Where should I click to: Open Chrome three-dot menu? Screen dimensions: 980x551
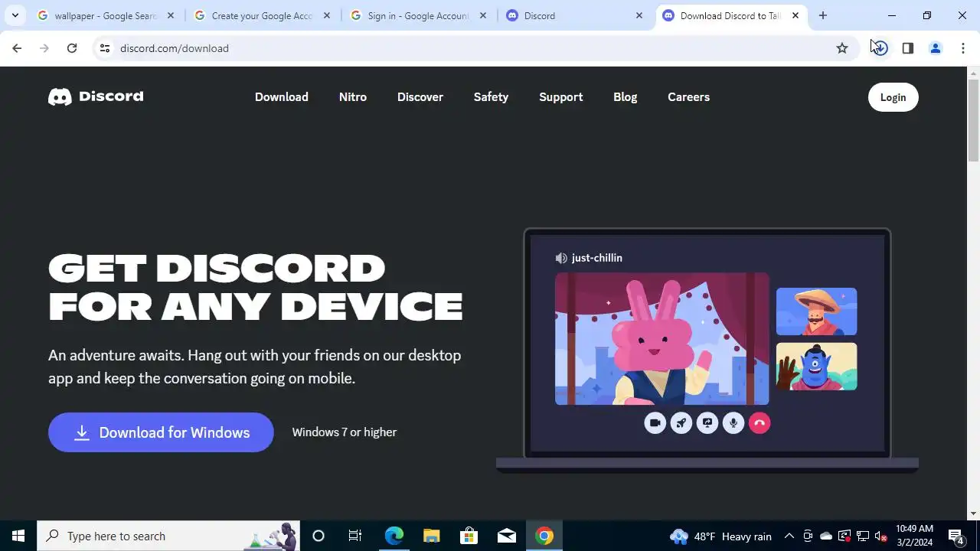pos(962,48)
